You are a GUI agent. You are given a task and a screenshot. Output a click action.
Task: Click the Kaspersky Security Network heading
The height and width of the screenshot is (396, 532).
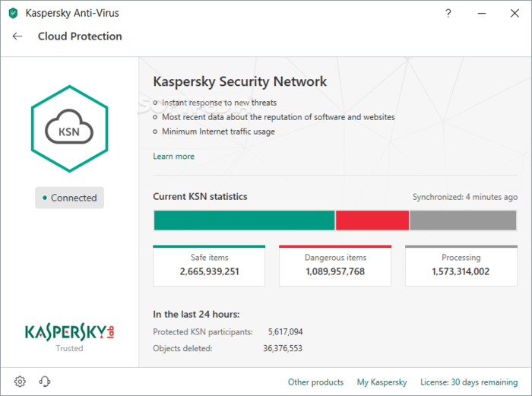pos(240,81)
